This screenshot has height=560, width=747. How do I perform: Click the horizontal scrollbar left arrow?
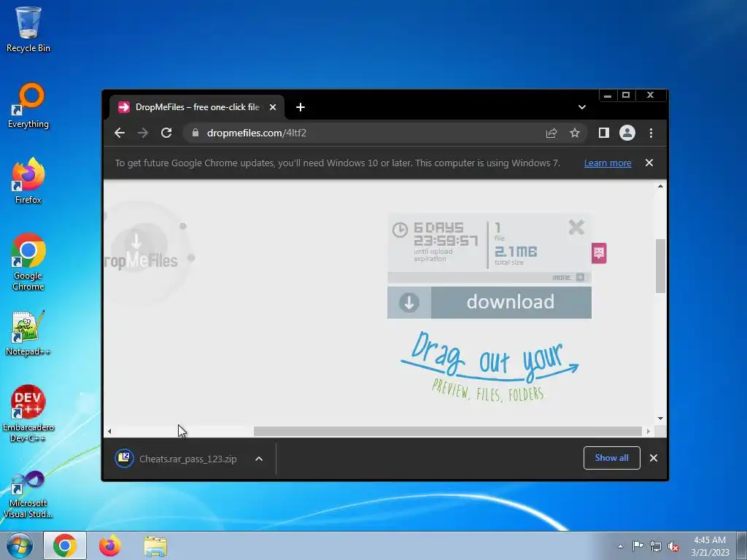pos(109,432)
